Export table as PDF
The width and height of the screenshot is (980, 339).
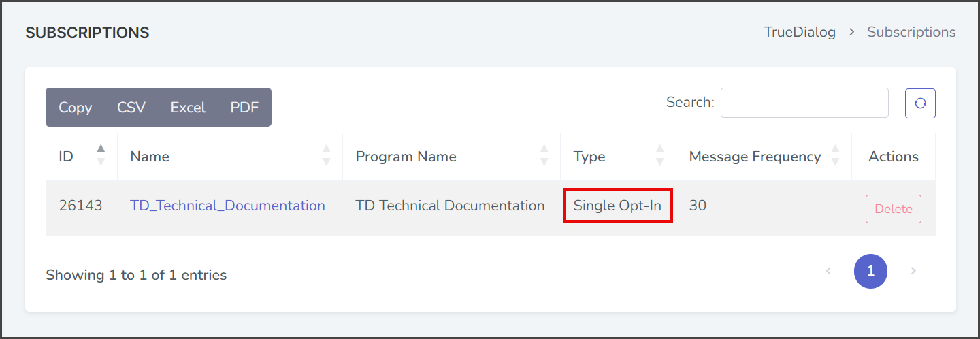click(244, 108)
